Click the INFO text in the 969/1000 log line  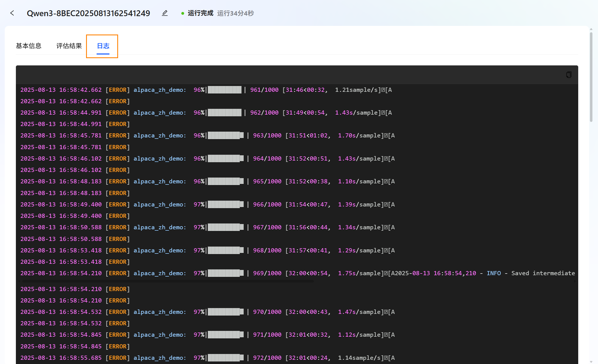[x=494, y=273]
